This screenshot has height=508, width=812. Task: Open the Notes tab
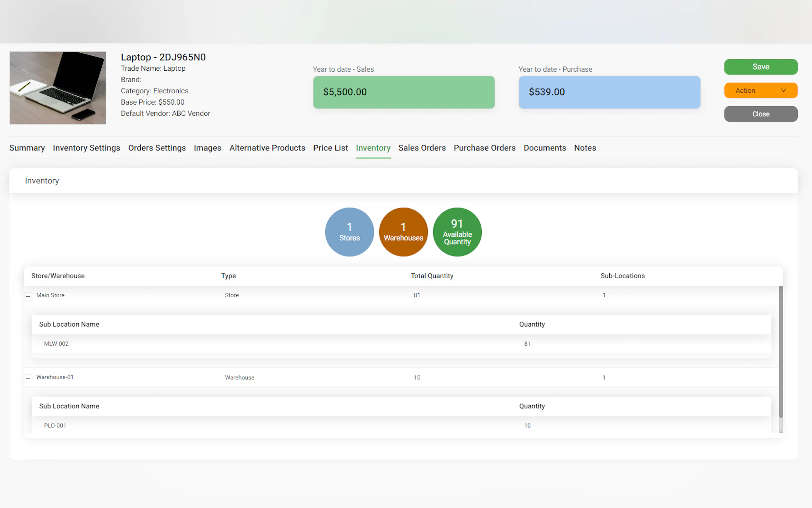coord(585,148)
